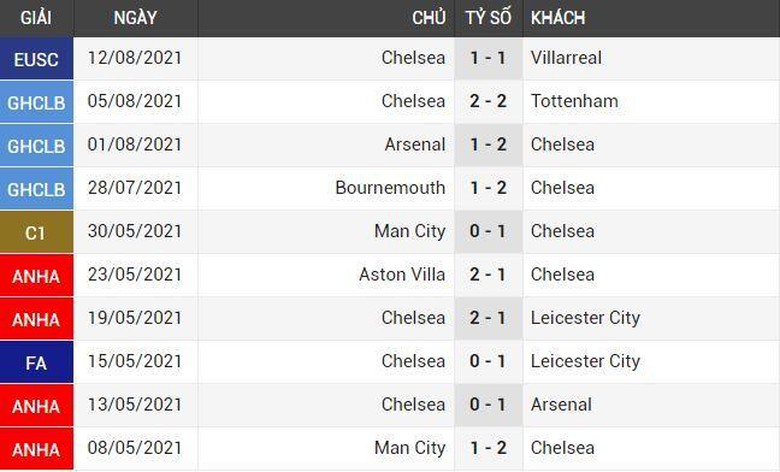Click the Bournemouth team name
This screenshot has width=780, height=472.
(x=390, y=188)
